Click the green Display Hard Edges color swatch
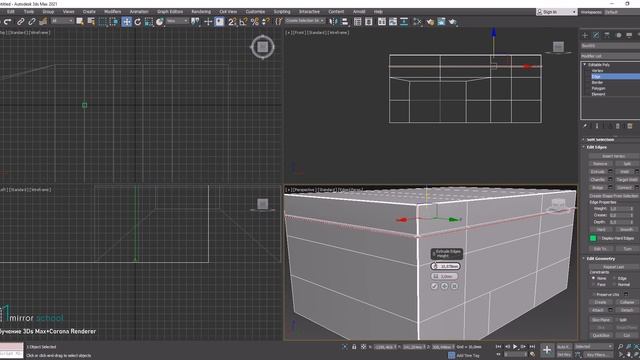The height and width of the screenshot is (360, 640). (593, 238)
